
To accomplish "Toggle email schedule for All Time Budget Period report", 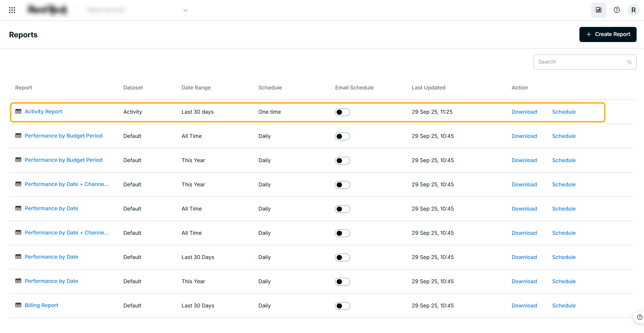I will click(x=342, y=136).
